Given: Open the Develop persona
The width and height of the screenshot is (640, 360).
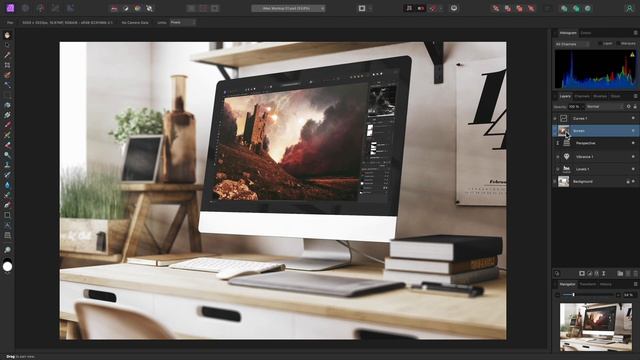Looking at the screenshot, I should (40, 8).
